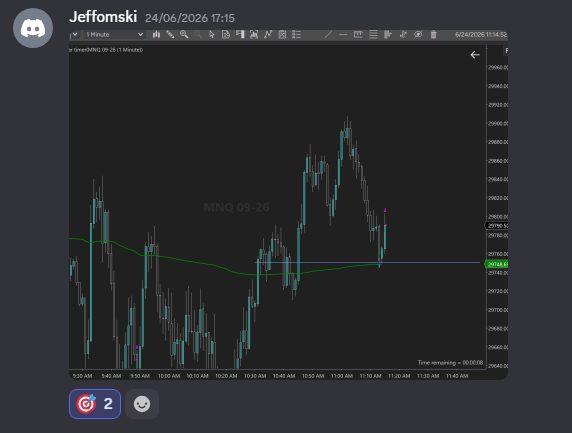Select the ruler measurement tool
Screen dimensions: 572x433
(358, 34)
